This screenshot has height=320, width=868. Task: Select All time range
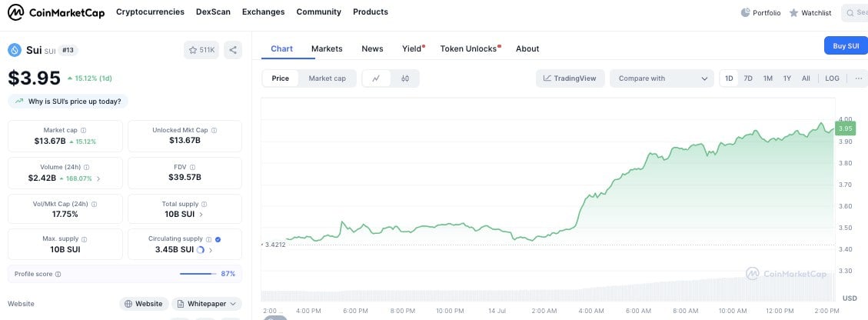(x=806, y=78)
